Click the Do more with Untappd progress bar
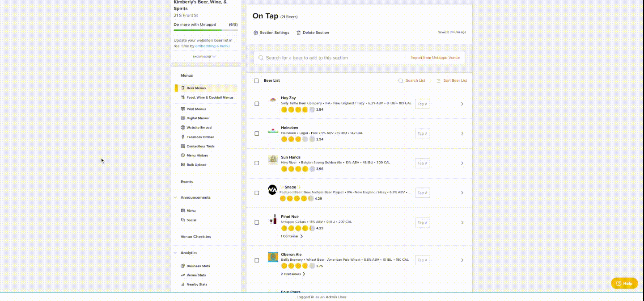This screenshot has width=644, height=301. pyautogui.click(x=206, y=30)
